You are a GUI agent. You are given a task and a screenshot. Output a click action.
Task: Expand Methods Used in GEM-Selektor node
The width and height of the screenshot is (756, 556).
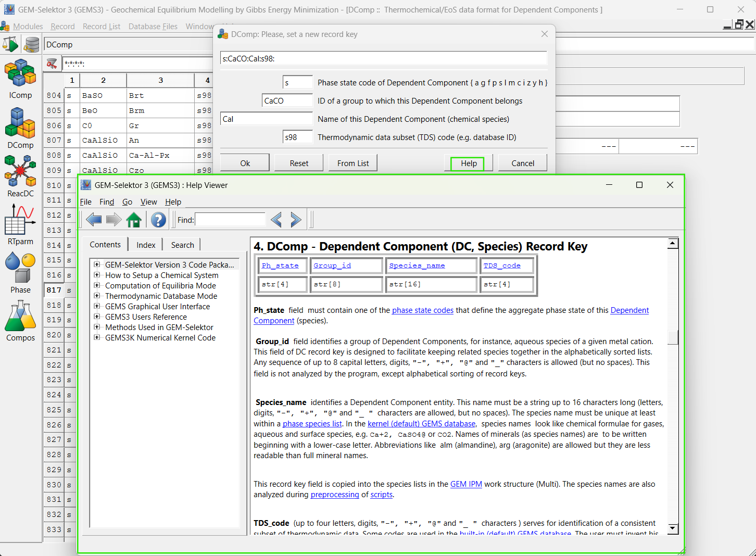pos(97,327)
